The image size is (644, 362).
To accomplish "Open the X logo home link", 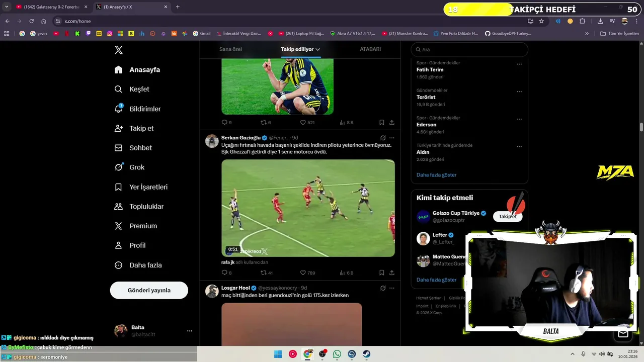I will point(119,50).
